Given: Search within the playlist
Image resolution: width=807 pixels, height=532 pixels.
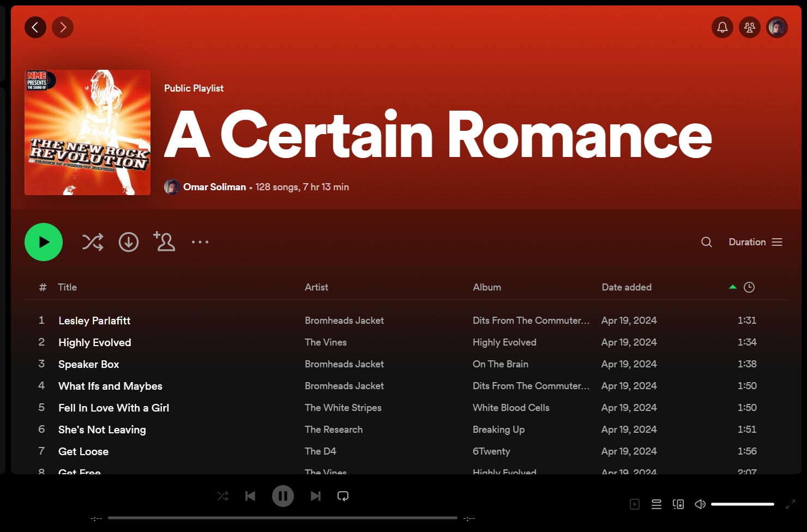Looking at the screenshot, I should coord(707,242).
